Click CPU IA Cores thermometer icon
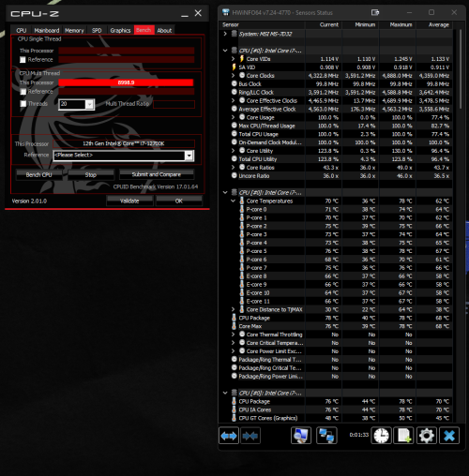 [234, 409]
